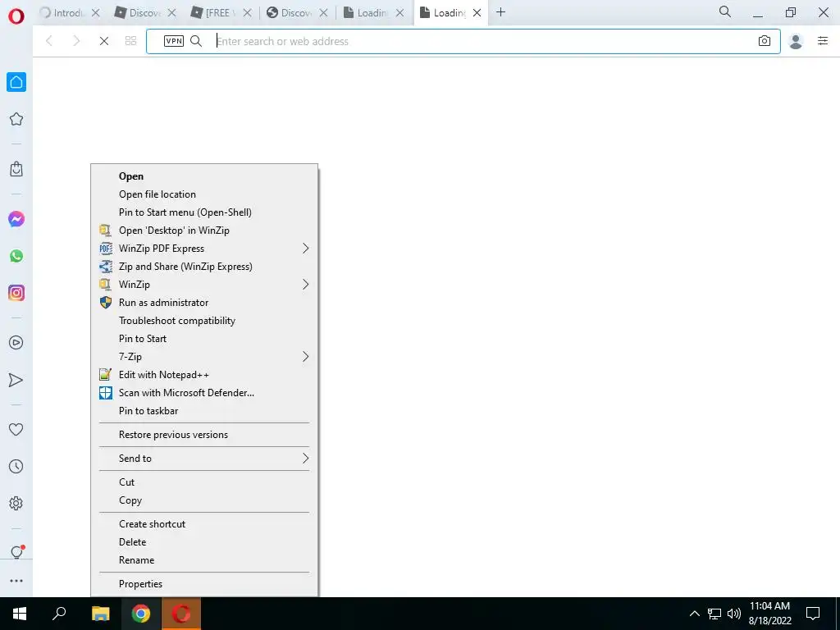Open Easy Setup sliders icon
The width and height of the screenshot is (840, 630).
pos(823,41)
